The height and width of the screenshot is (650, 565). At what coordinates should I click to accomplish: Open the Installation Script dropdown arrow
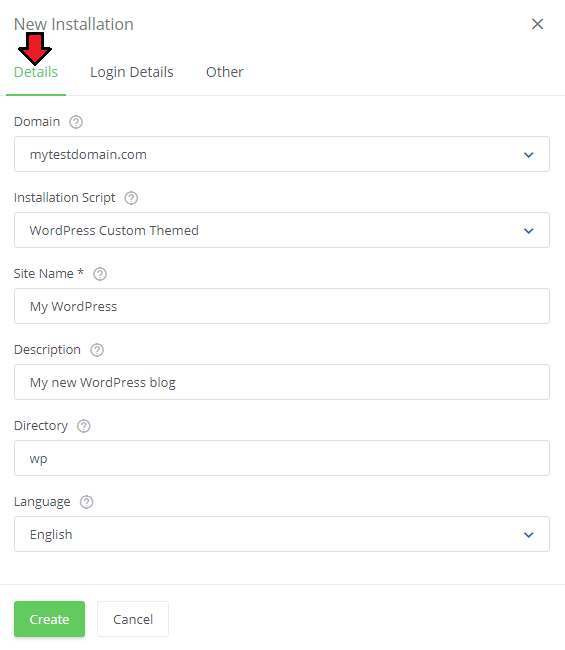click(529, 231)
